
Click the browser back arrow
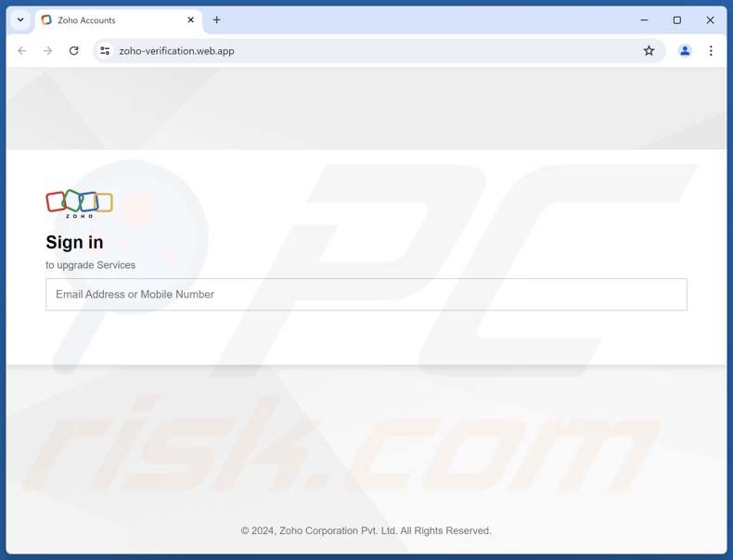(22, 51)
